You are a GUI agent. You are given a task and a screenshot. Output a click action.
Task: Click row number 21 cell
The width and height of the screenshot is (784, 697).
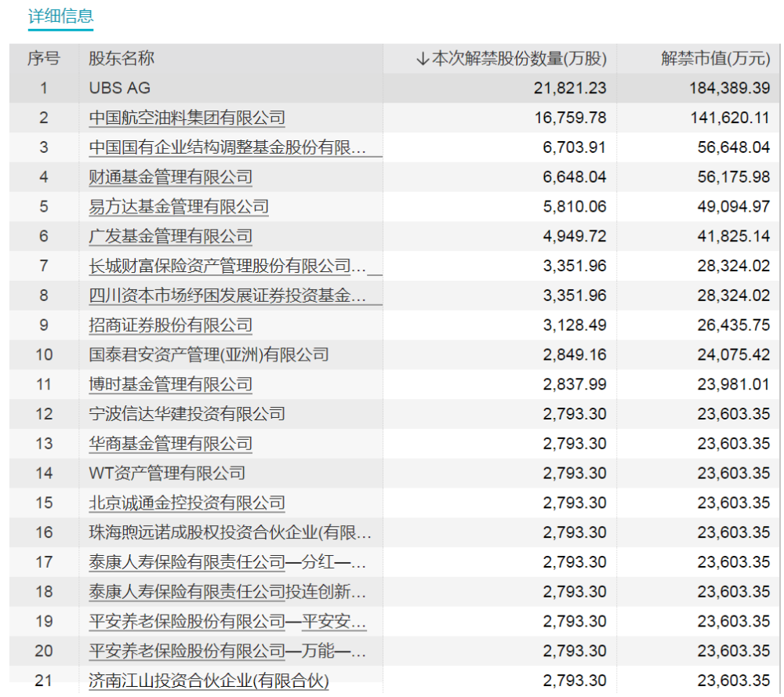pyautogui.click(x=44, y=681)
